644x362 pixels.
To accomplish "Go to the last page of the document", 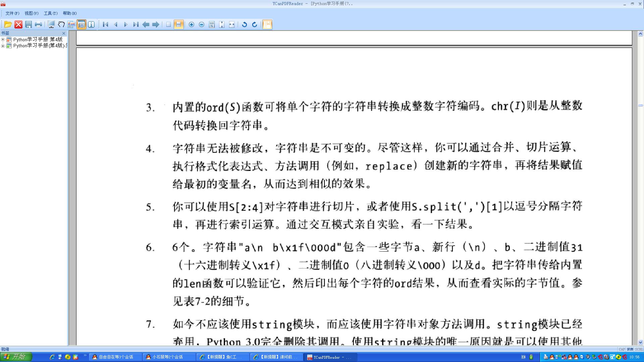I will pos(136,24).
